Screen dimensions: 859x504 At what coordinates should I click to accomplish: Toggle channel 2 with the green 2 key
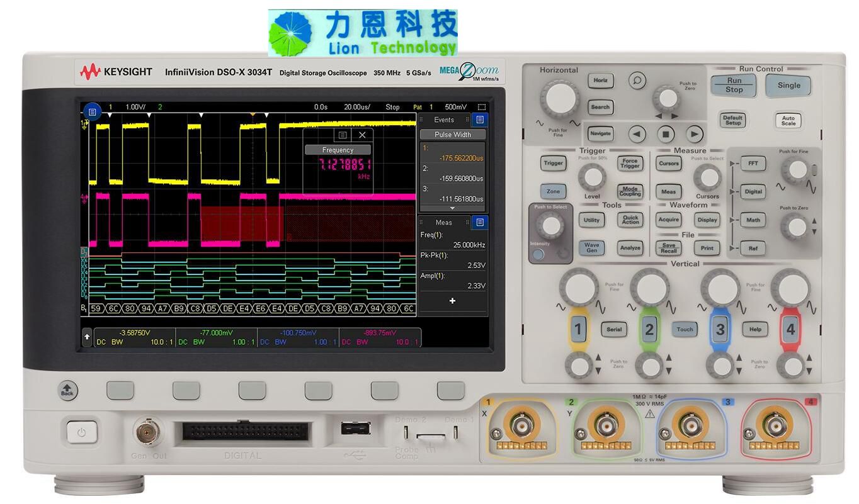[x=649, y=328]
